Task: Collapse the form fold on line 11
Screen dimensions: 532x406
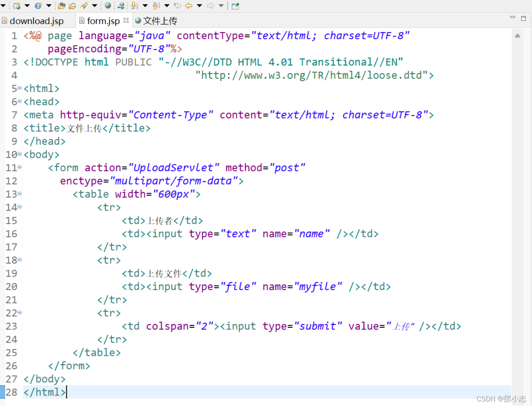Action: pyautogui.click(x=20, y=168)
